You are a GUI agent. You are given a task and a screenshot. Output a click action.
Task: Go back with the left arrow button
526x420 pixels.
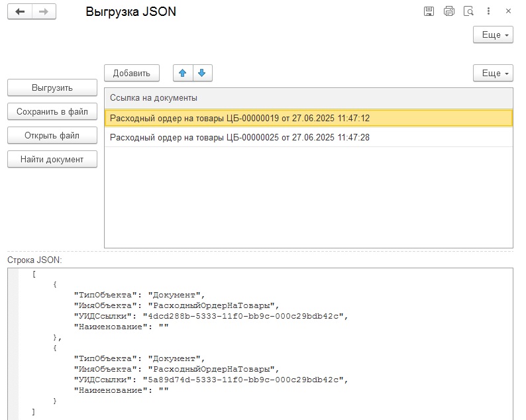click(20, 12)
